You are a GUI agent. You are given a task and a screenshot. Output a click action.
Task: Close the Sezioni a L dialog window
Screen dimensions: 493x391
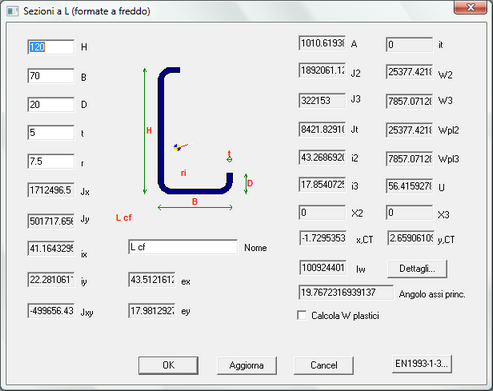pos(470,7)
